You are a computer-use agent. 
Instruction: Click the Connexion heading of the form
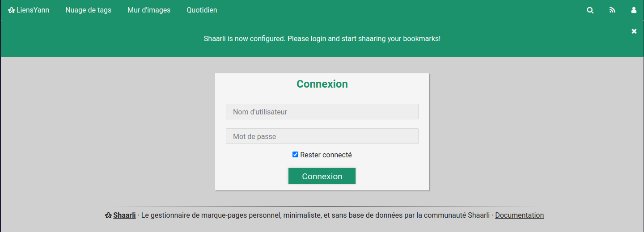(322, 84)
